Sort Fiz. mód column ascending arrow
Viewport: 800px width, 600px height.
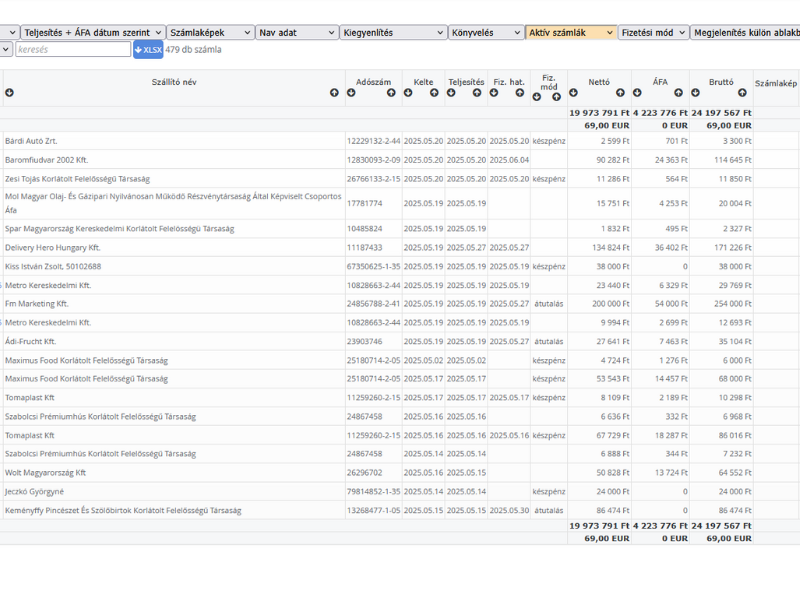[556, 97]
